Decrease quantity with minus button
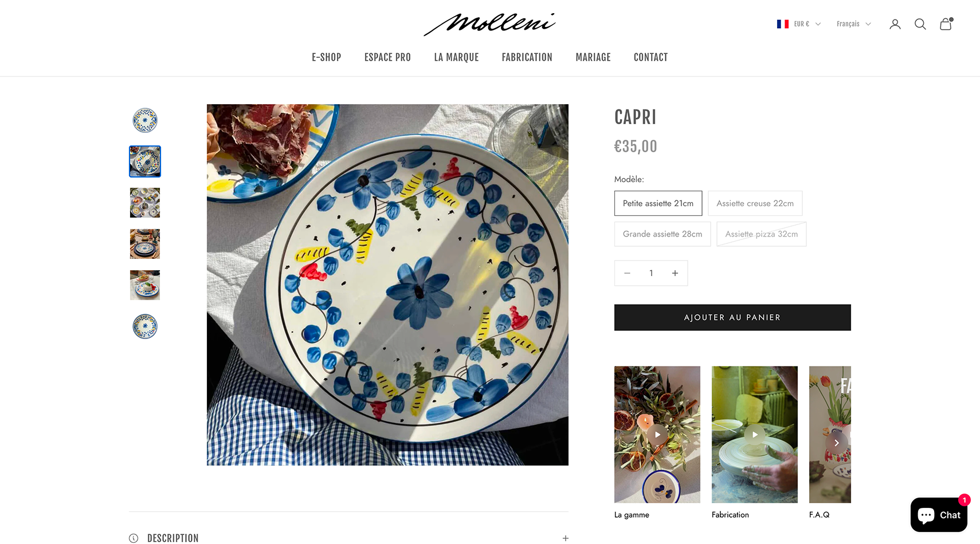 627,273
